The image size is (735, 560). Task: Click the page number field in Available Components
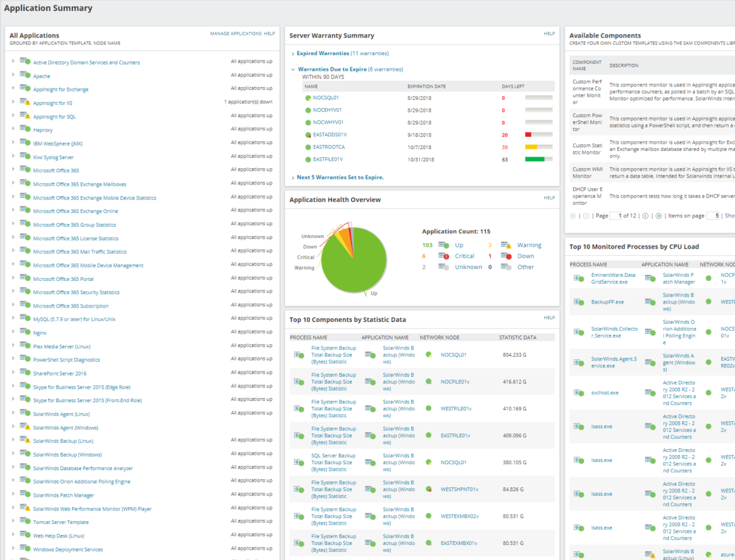coord(616,216)
